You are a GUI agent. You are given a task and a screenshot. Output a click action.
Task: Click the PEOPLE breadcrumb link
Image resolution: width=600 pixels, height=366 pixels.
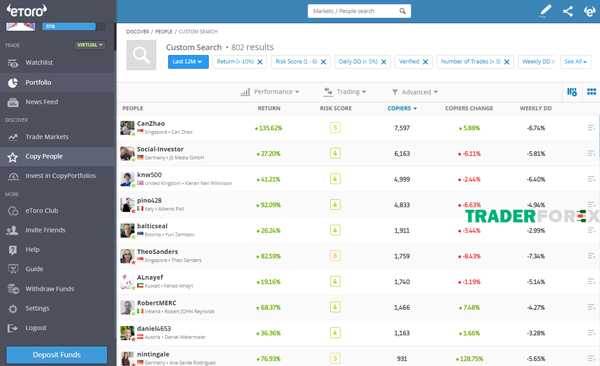point(164,32)
